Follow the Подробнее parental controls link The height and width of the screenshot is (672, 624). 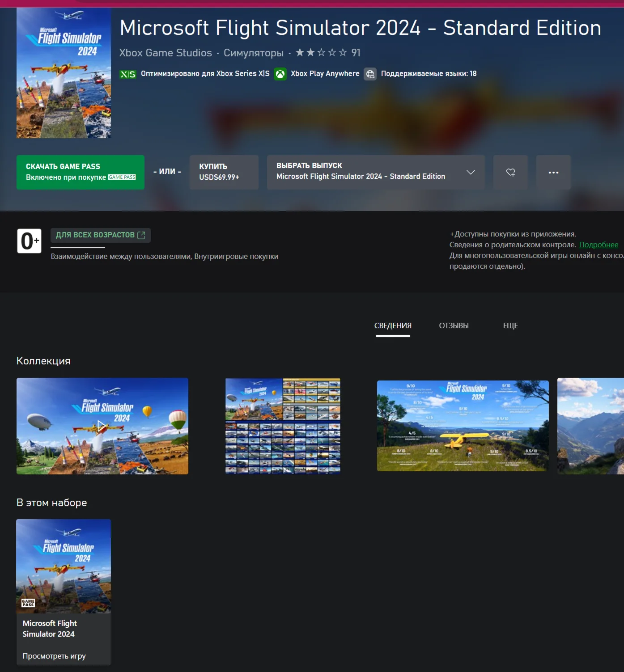(x=599, y=245)
